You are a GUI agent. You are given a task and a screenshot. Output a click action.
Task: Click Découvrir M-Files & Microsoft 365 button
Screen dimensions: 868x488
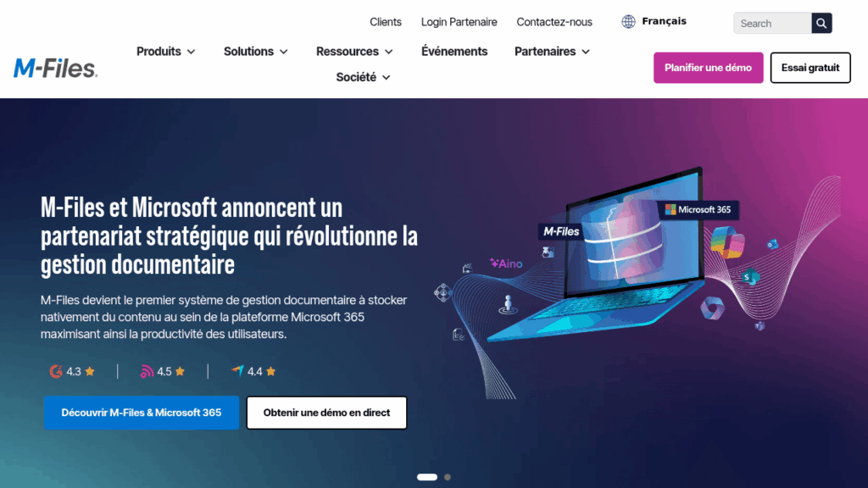click(x=142, y=413)
